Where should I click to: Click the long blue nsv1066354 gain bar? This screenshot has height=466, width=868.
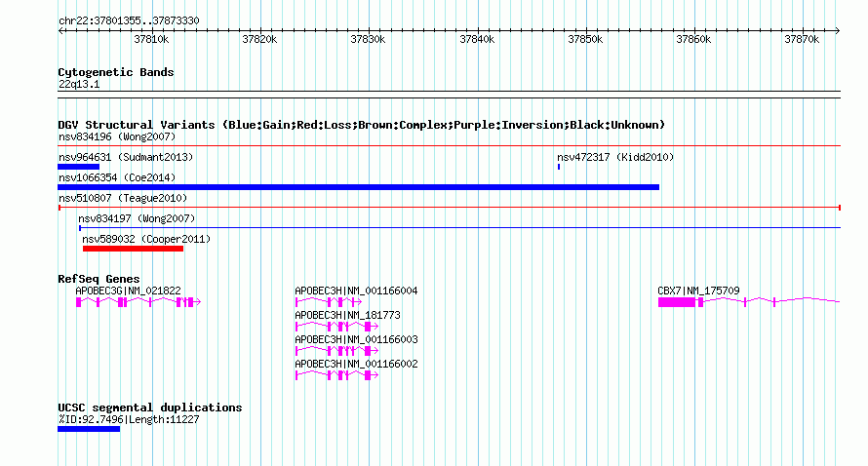358,187
